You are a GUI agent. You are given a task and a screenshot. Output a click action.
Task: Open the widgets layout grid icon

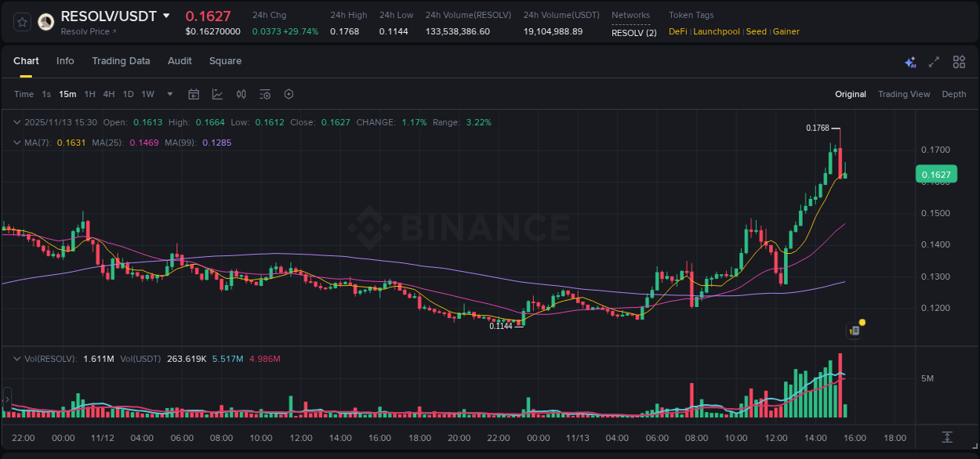click(x=959, y=61)
